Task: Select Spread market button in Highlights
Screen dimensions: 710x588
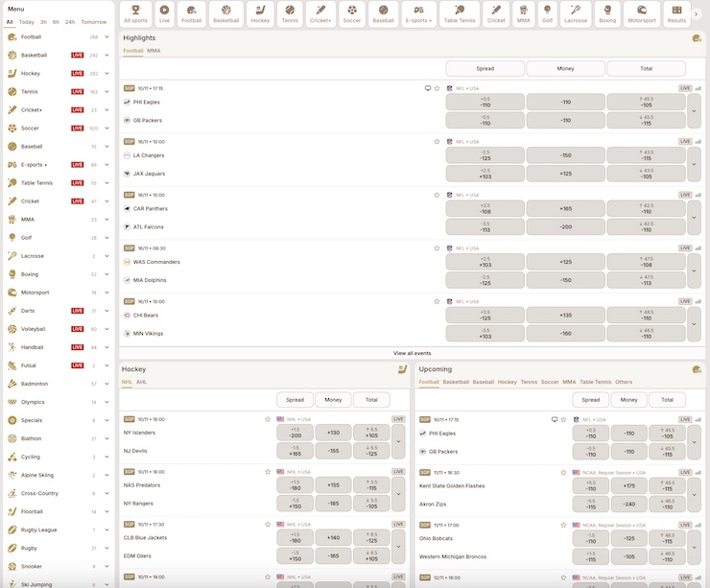Action: pyautogui.click(x=485, y=68)
